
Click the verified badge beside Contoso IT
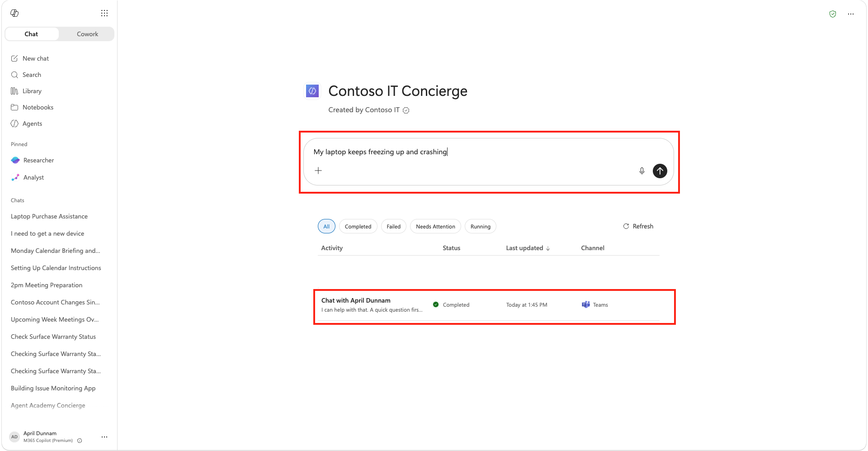[406, 110]
